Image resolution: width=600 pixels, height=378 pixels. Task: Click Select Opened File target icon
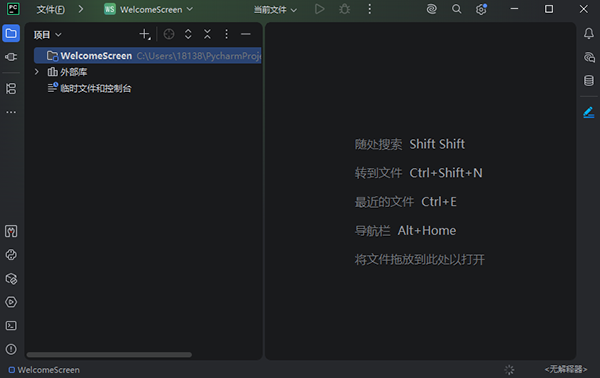(169, 34)
